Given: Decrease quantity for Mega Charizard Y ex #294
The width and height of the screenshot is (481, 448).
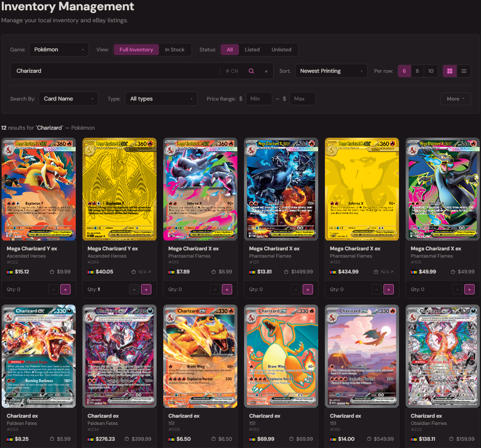Looking at the screenshot, I should tap(134, 289).
